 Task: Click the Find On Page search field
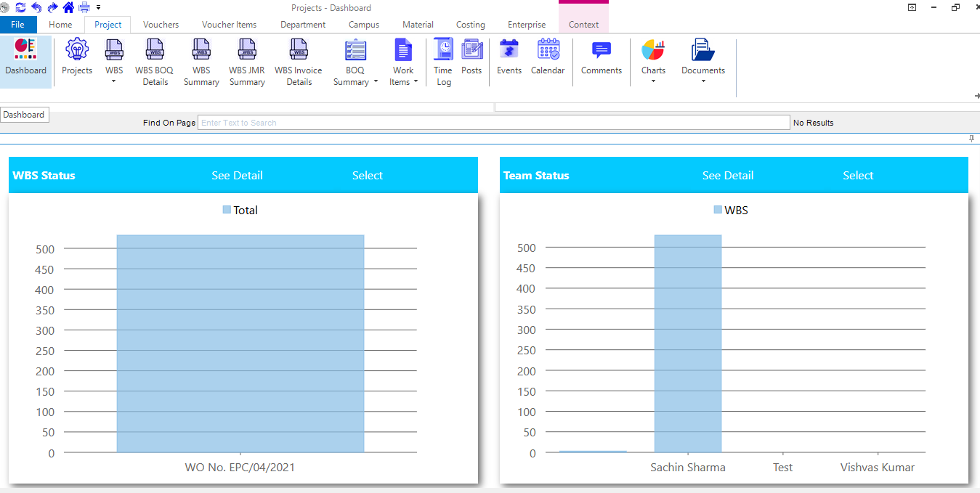[x=493, y=123]
